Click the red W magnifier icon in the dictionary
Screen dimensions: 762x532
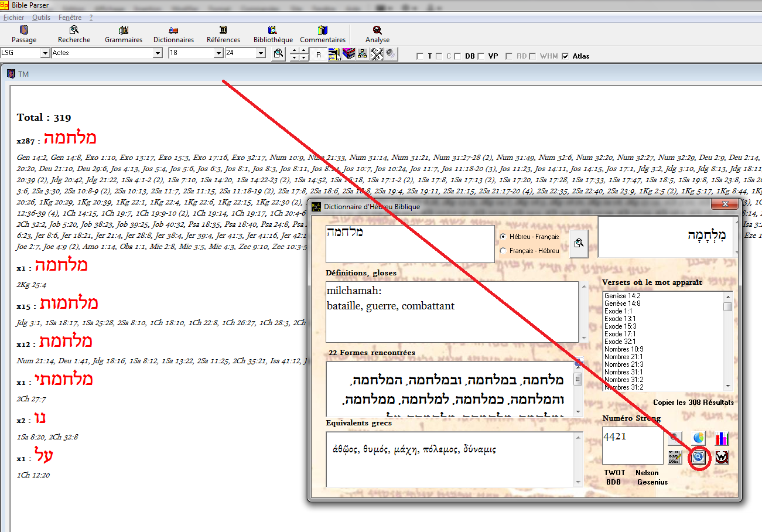pos(722,457)
